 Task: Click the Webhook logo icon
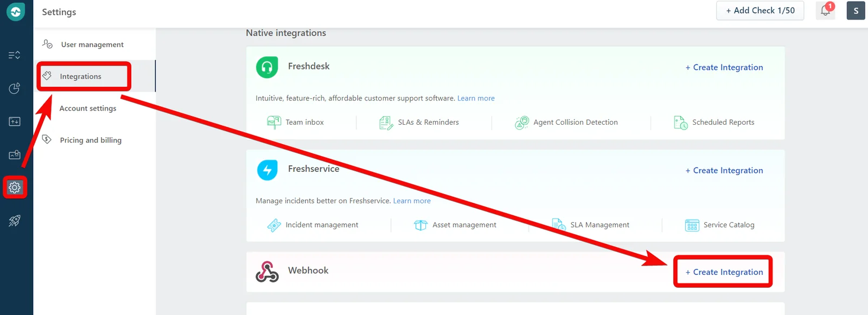[267, 272]
